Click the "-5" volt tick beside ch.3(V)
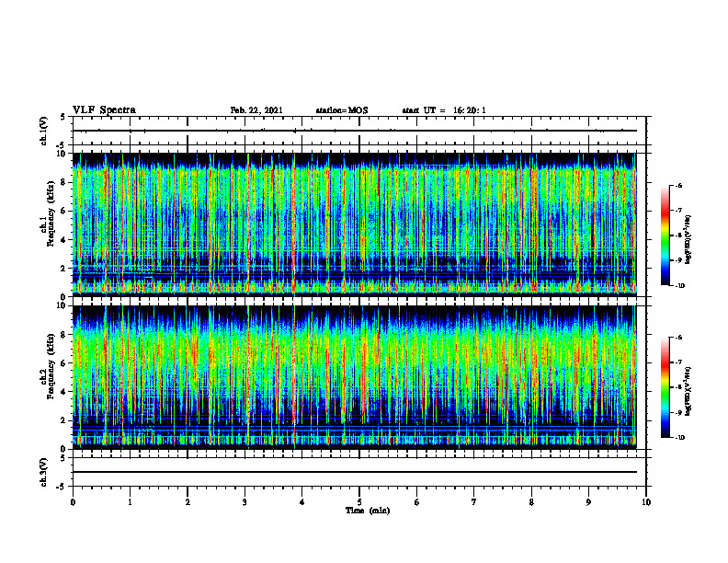 63,487
